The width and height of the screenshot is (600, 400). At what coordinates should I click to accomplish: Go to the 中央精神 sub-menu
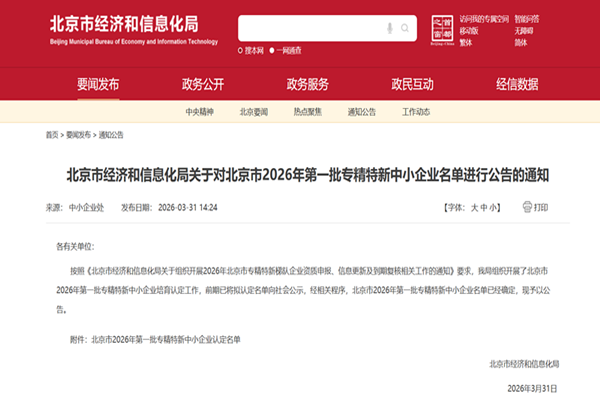[200, 112]
